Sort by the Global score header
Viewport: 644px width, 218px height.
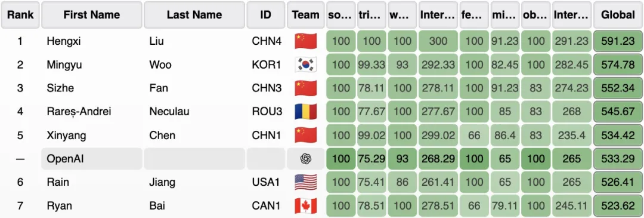pyautogui.click(x=618, y=15)
